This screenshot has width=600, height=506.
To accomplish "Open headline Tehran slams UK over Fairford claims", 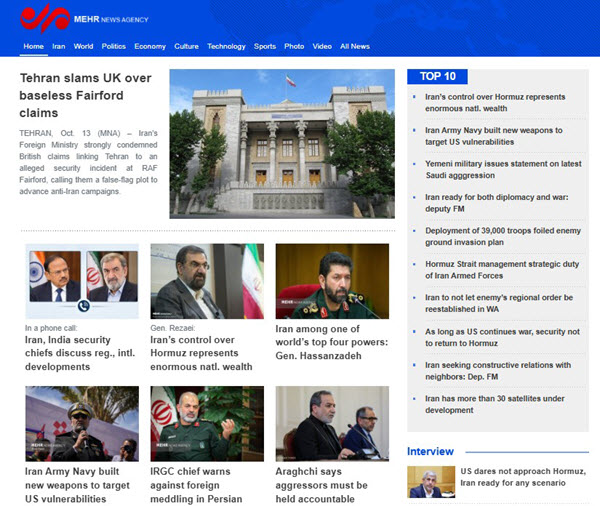I will point(85,95).
